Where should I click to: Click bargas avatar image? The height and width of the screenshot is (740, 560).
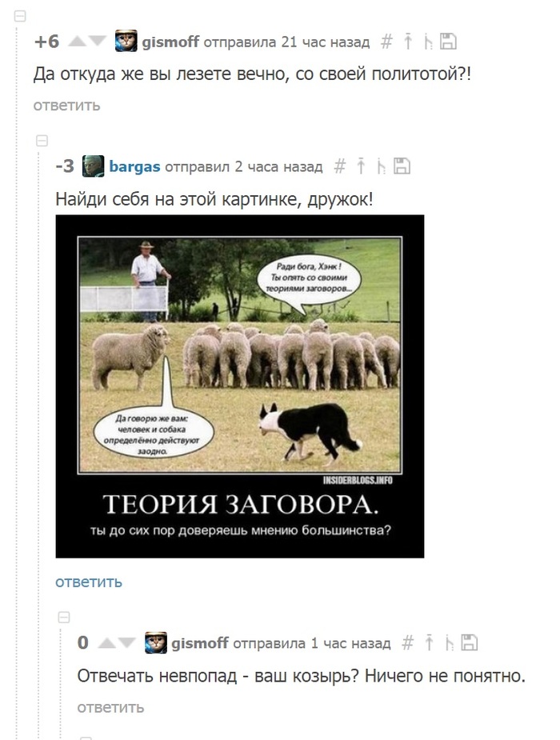94,166
